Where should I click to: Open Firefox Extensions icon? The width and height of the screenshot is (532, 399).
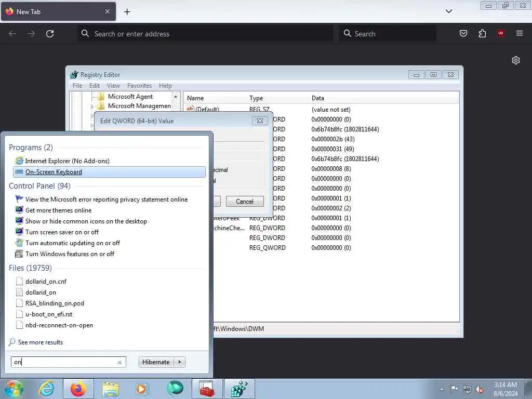[482, 33]
